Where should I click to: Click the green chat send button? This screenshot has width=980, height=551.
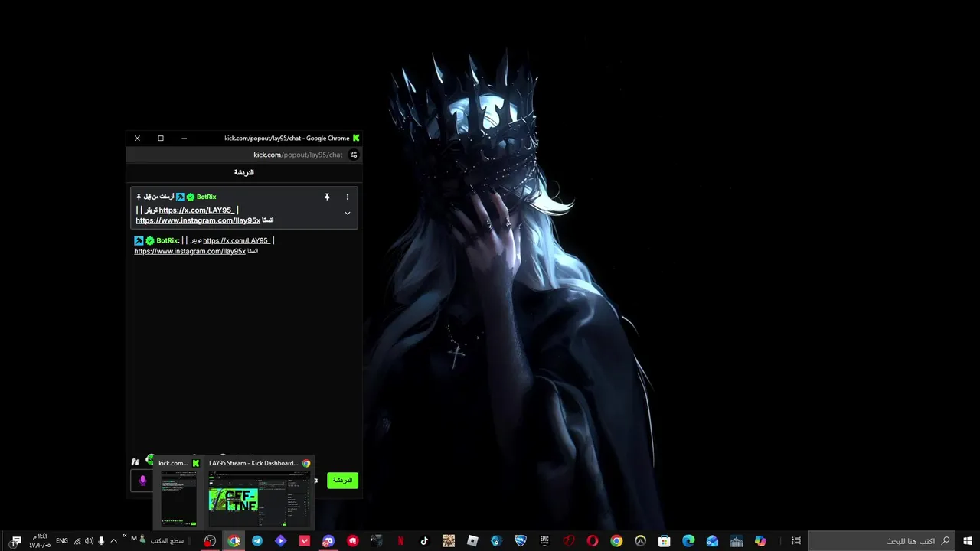click(342, 480)
